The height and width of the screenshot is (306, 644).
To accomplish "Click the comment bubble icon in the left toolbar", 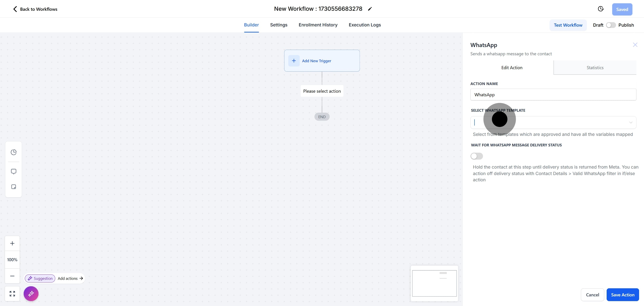I will [13, 171].
